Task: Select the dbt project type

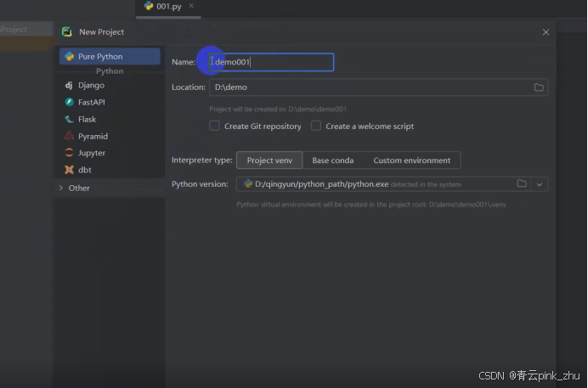Action: tap(84, 170)
